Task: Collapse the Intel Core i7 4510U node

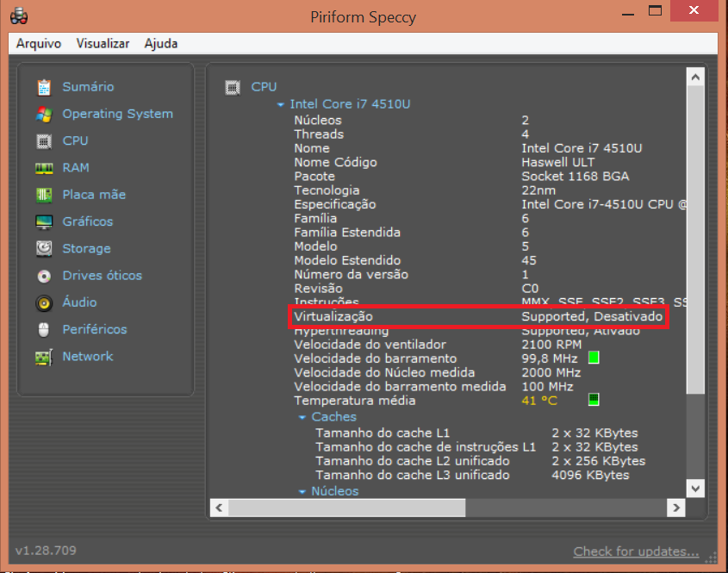Action: pyautogui.click(x=280, y=104)
